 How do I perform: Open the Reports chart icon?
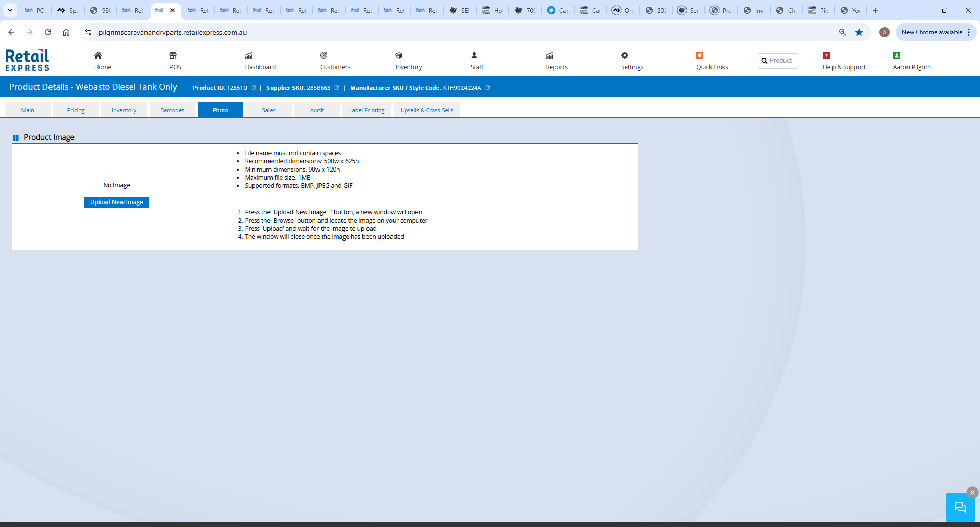549,55
